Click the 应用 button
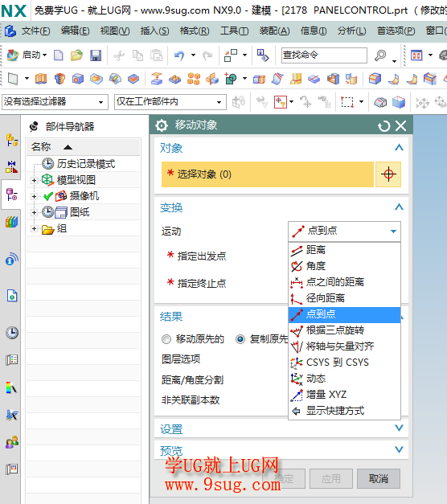This screenshot has height=504, width=447. (x=331, y=479)
